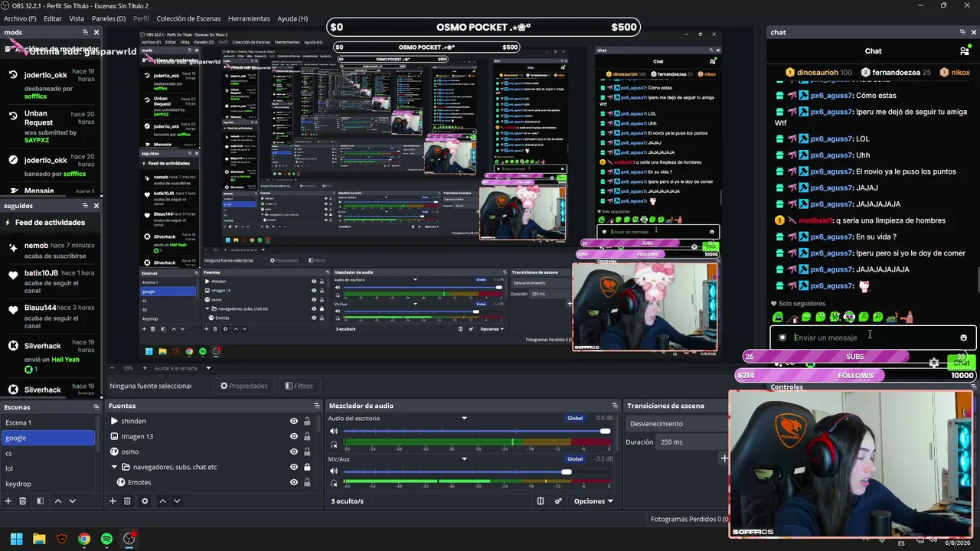Delete selected scene with trash icon

tap(23, 501)
